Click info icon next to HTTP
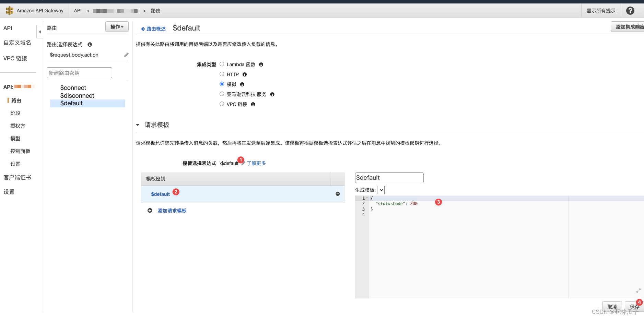Viewport: 644px width, 318px height. tap(245, 74)
